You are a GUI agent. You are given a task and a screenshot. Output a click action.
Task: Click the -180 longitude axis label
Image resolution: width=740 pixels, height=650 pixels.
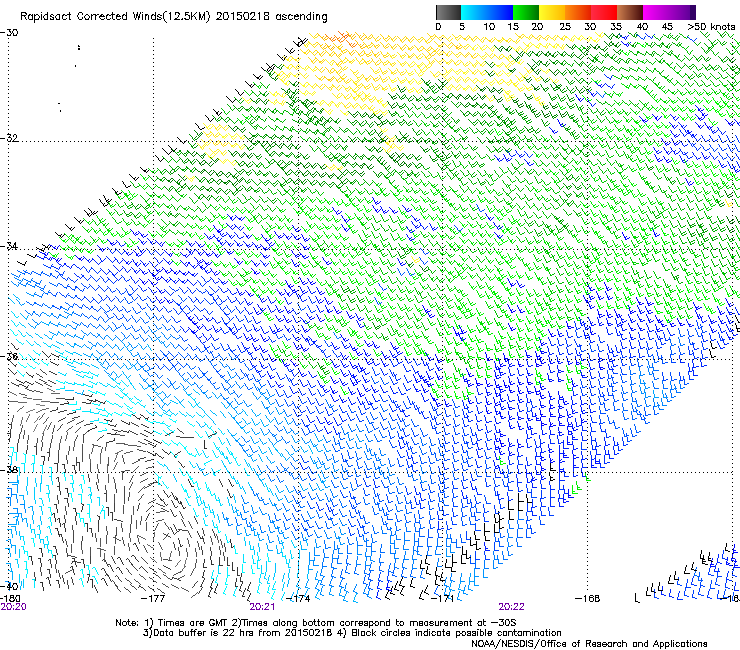tap(10, 599)
